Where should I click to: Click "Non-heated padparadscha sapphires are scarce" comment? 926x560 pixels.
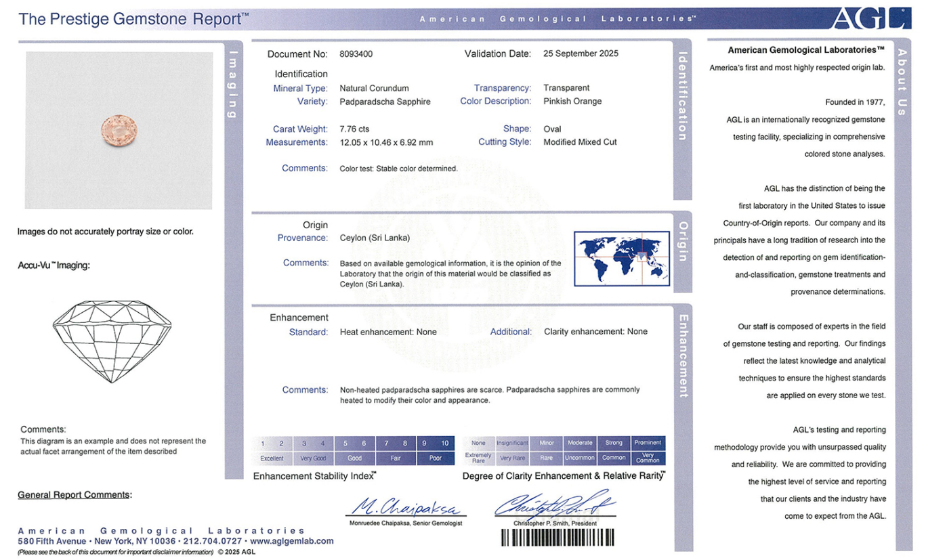coord(421,390)
